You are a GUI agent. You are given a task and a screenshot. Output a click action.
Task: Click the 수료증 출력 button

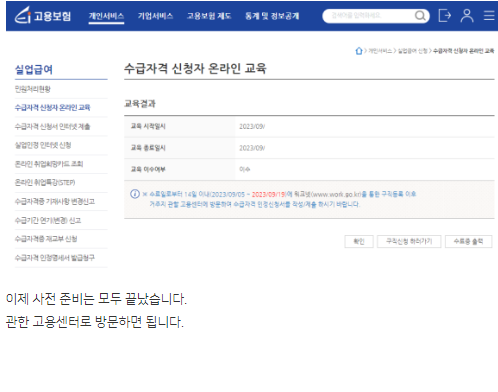point(468,241)
